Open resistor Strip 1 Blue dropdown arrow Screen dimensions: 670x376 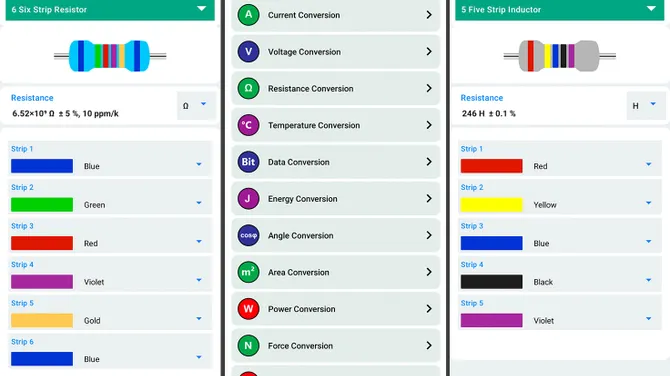[199, 164]
